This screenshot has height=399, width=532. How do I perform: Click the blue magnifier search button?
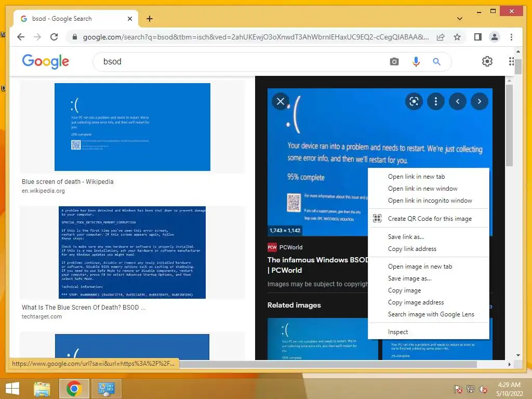tap(436, 61)
